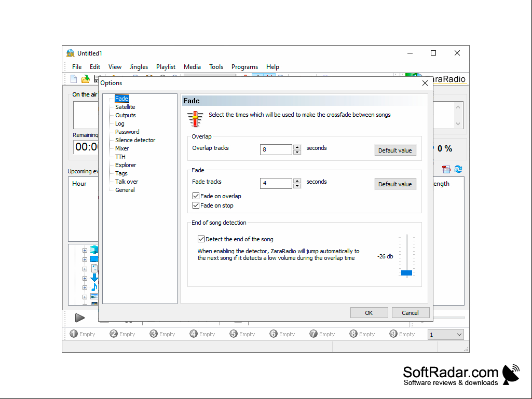The height and width of the screenshot is (399, 532).
Task: Select Talk over in Options tree
Action: point(127,182)
